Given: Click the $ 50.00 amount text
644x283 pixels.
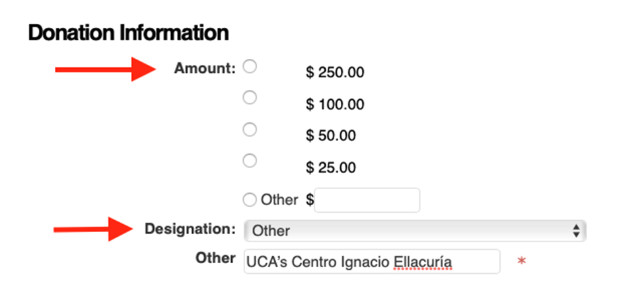Looking at the screenshot, I should tap(331, 136).
